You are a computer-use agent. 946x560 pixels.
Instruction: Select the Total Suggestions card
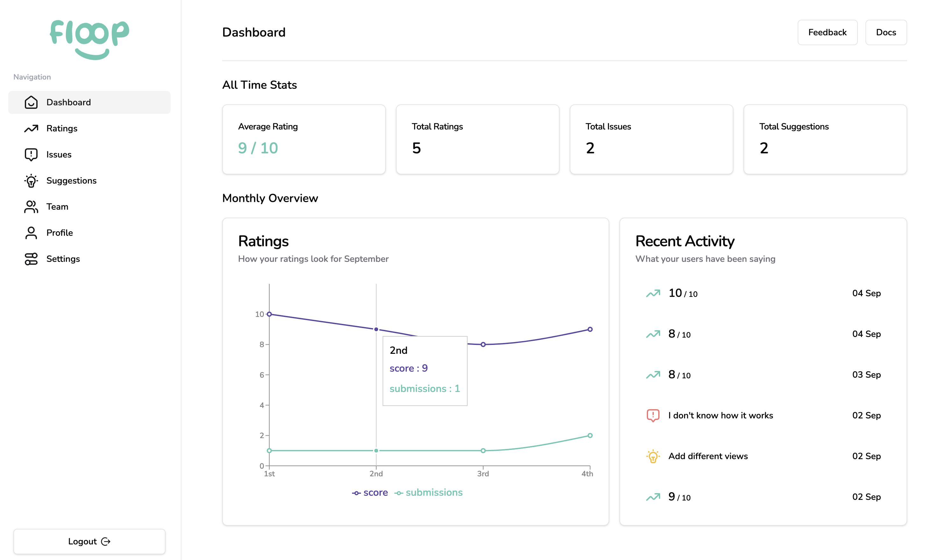coord(825,139)
